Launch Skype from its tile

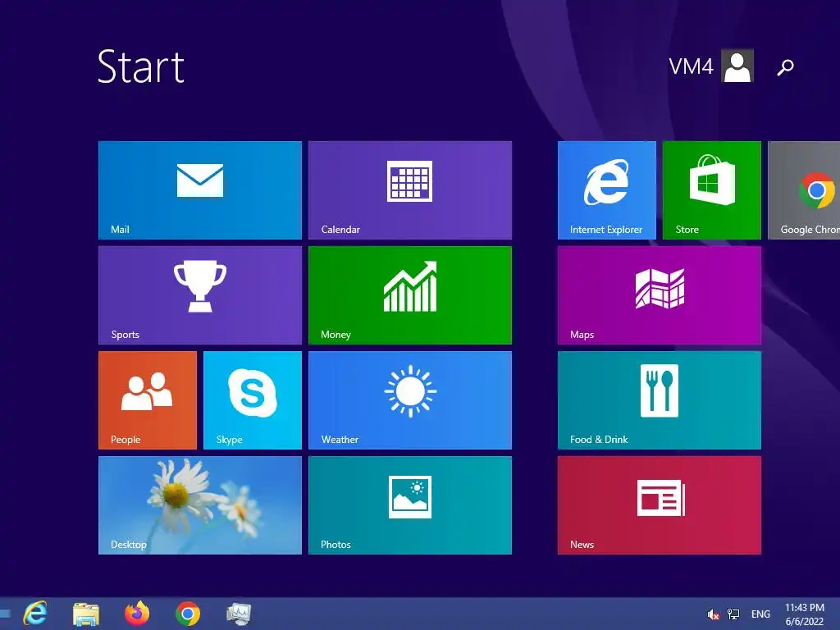pyautogui.click(x=253, y=400)
